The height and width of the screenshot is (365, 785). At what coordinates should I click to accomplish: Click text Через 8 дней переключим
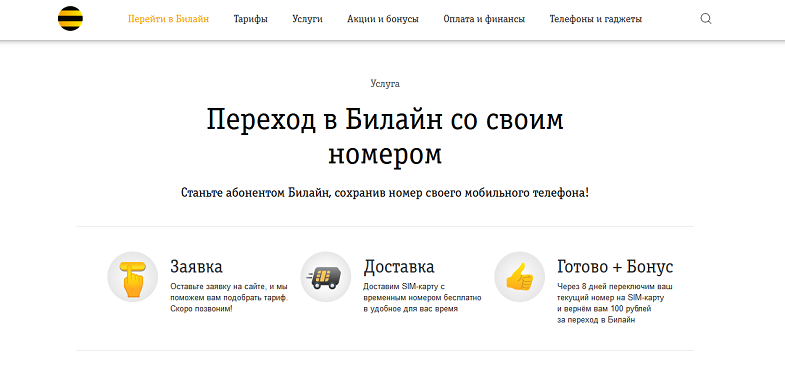pos(614,303)
